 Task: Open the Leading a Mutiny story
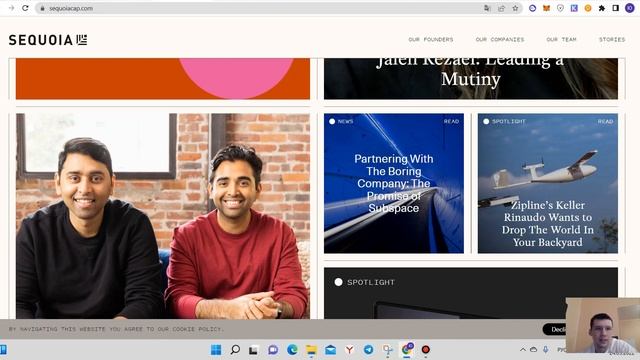click(471, 78)
